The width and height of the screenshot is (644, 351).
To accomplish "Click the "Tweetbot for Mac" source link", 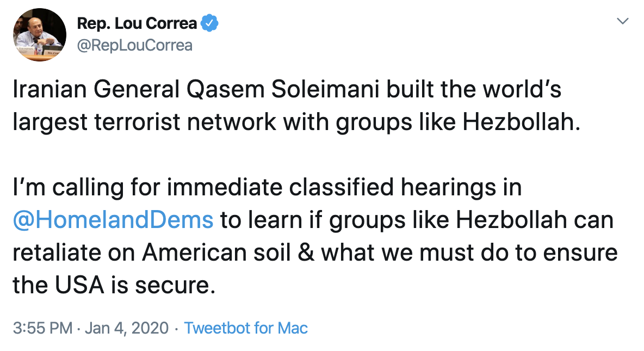I will (246, 328).
